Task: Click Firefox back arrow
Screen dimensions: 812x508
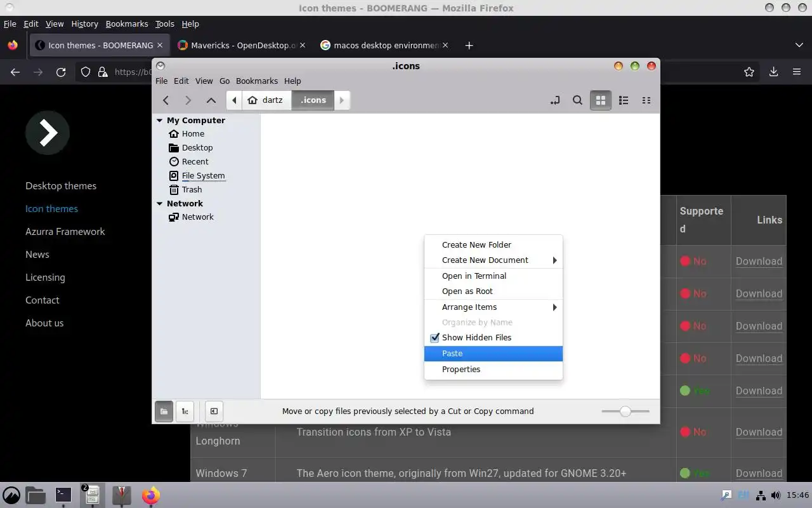Action: coord(15,72)
